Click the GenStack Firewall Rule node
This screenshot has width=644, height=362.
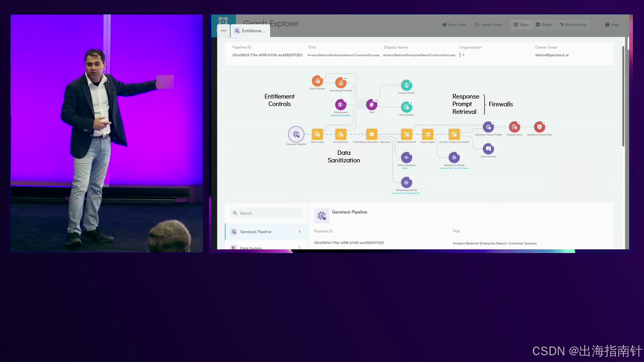(539, 127)
